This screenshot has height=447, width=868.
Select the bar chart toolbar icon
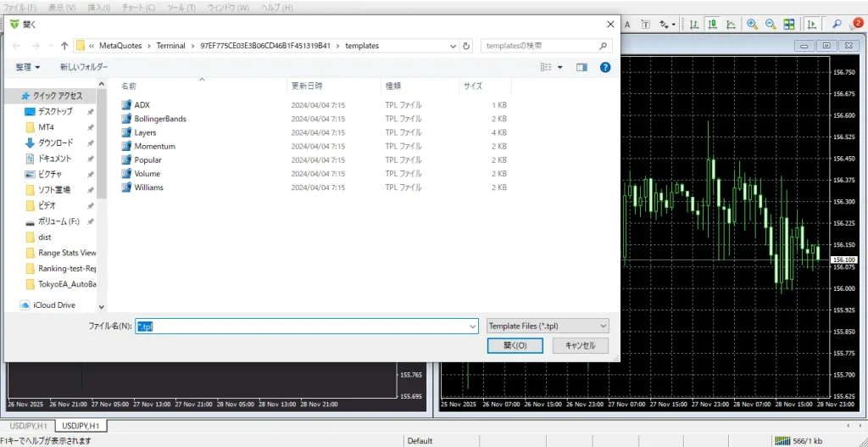click(x=693, y=25)
